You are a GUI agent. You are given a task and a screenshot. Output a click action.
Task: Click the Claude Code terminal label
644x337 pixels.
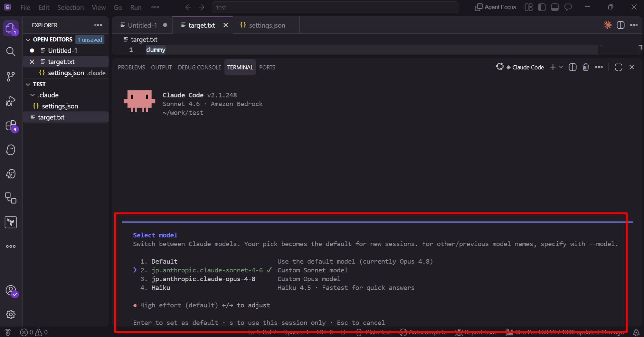pos(524,67)
